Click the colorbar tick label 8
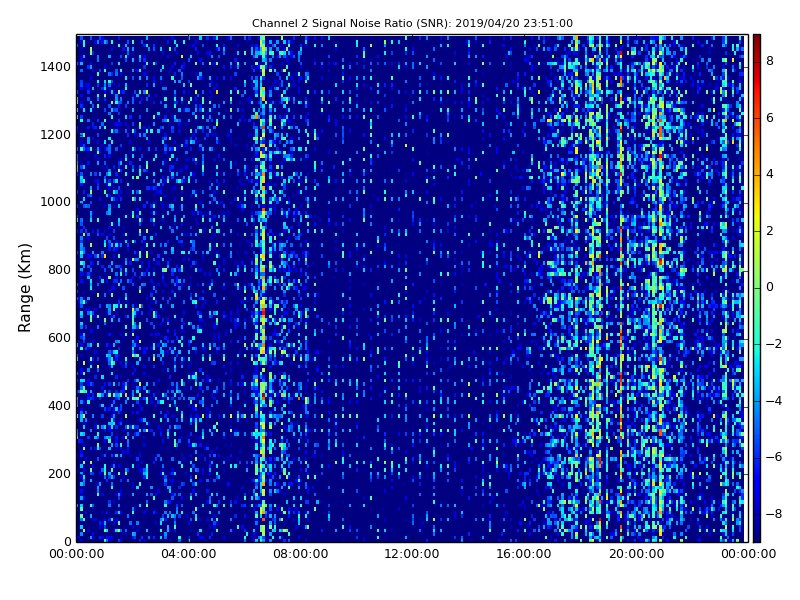800x600 pixels. (x=770, y=61)
